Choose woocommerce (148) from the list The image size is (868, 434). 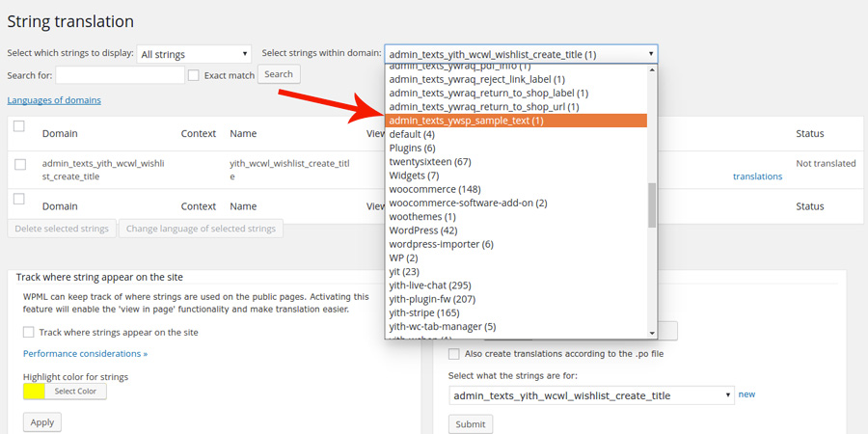[x=516, y=189]
